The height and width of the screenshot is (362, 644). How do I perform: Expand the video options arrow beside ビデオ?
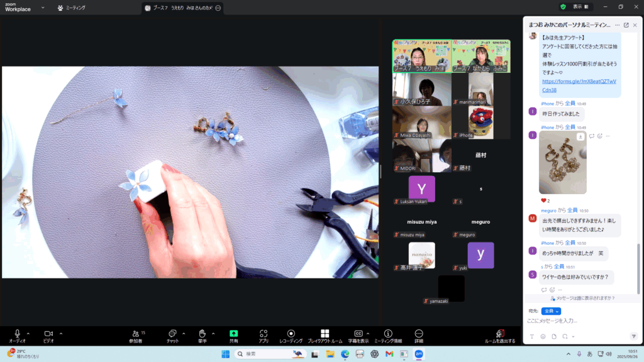[61, 333]
